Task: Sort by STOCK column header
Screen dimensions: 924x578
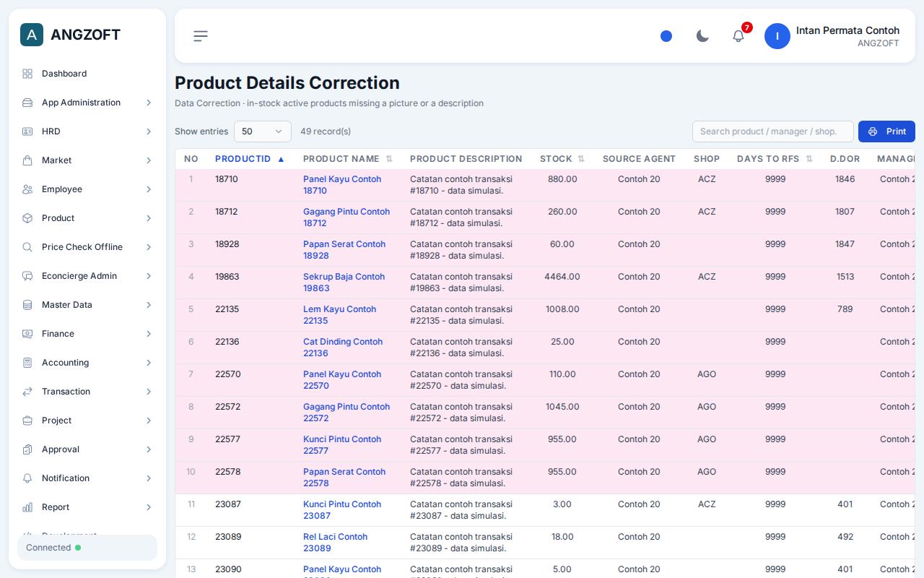Action: (x=562, y=159)
